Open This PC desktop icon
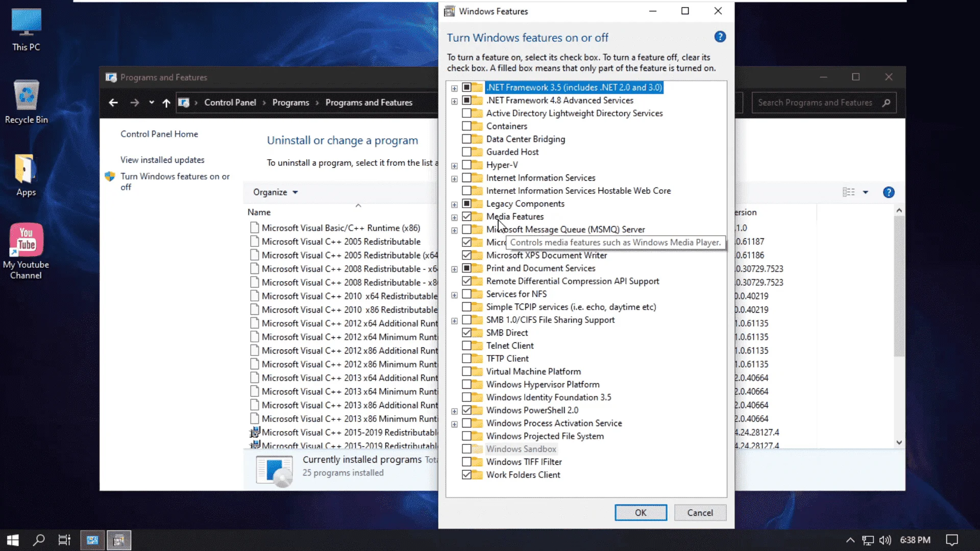The height and width of the screenshot is (551, 980). point(26,31)
